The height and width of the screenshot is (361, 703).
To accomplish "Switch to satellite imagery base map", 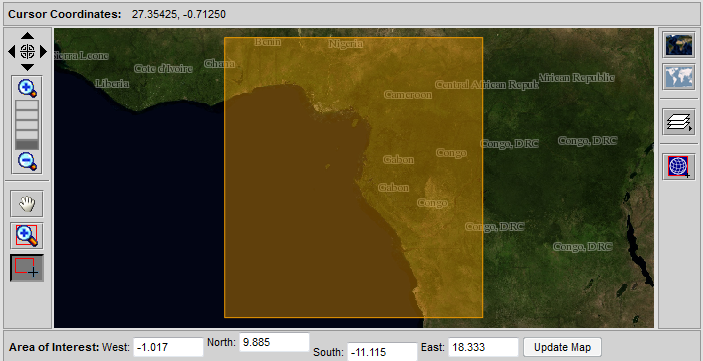I will coord(680,44).
